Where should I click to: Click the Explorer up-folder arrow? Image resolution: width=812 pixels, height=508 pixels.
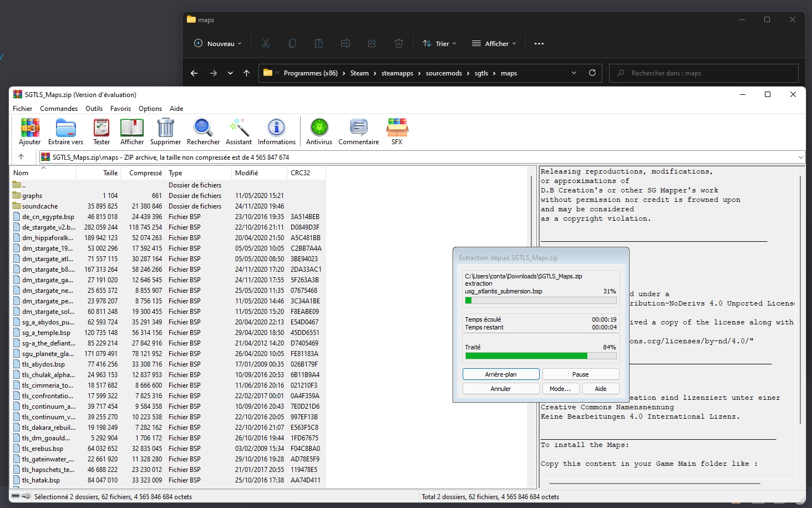[247, 73]
